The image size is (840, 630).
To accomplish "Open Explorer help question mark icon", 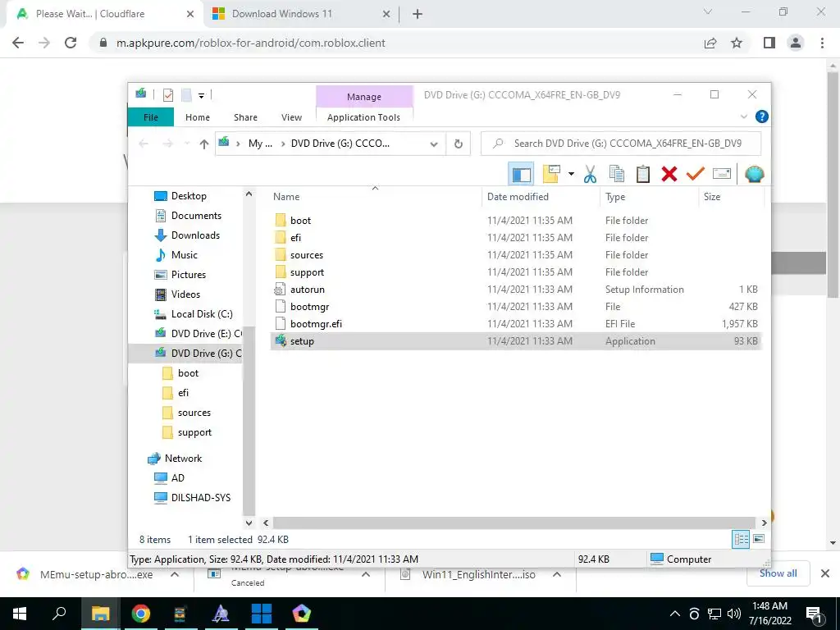I will [x=762, y=116].
